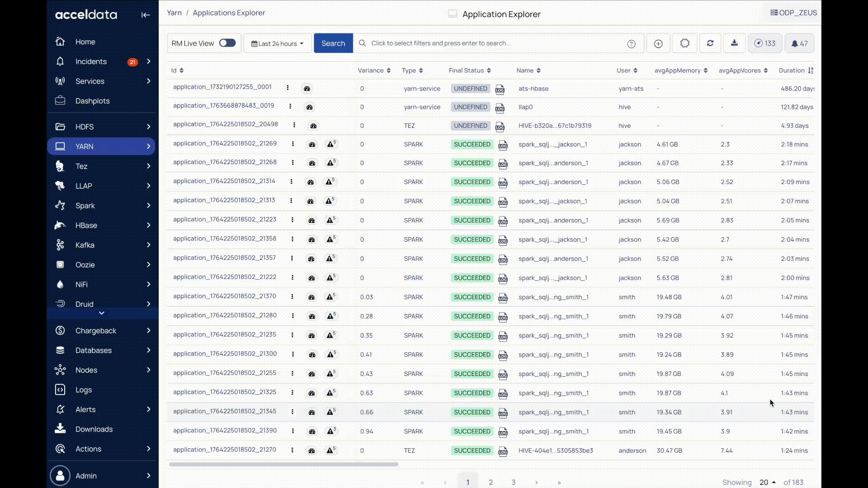Viewport: 868px width, 488px height.
Task: Click the download icon in the toolbar
Action: click(x=734, y=43)
